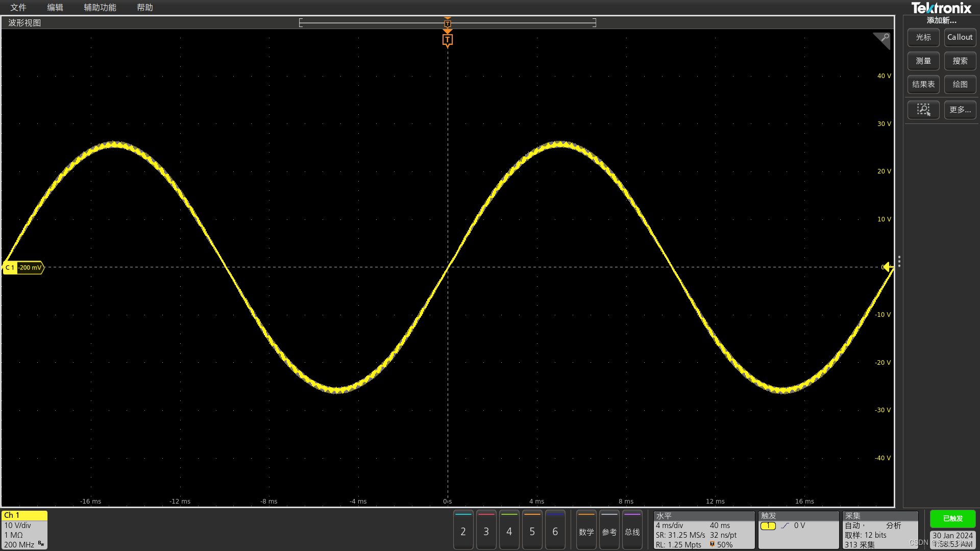980x551 pixels.
Task: Click the orange trigger position marker T
Action: pyautogui.click(x=447, y=40)
